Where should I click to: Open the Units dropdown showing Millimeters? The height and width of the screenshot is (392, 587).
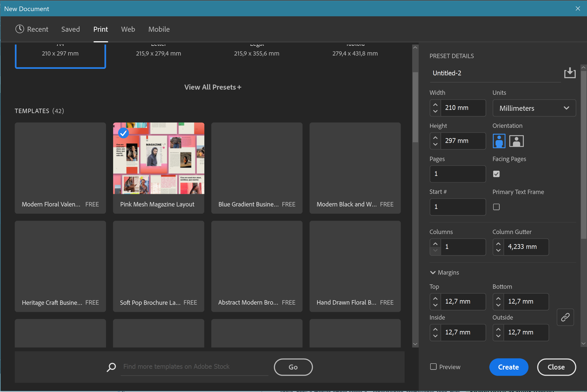click(534, 108)
